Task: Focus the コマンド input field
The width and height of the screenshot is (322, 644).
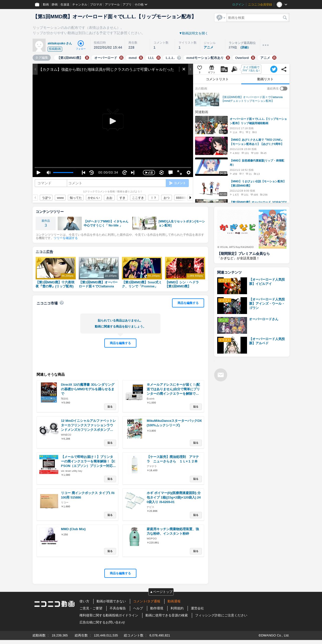Action: [x=51, y=183]
